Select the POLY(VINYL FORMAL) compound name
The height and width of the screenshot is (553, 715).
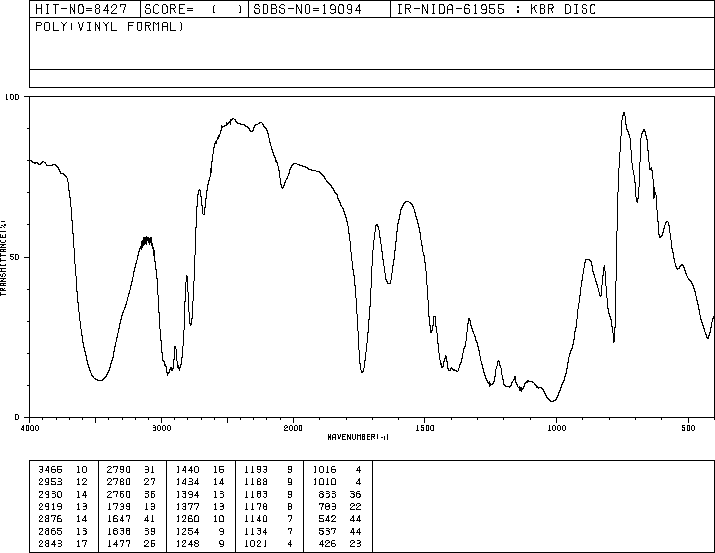[109, 27]
